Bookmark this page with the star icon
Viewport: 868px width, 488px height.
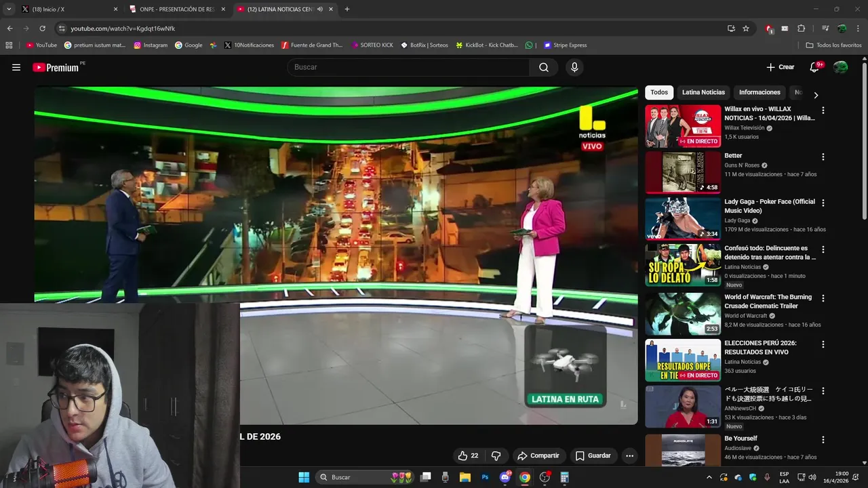tap(746, 28)
